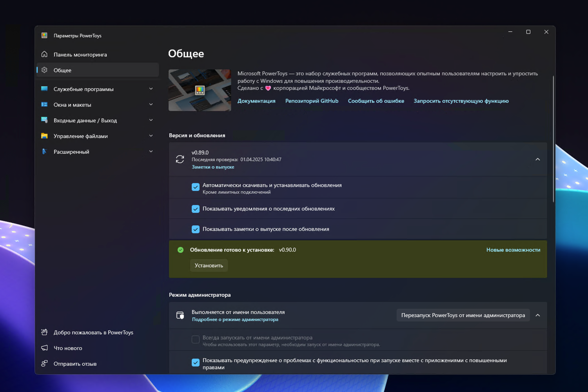Click the v0.89.0 version text
The height and width of the screenshot is (392, 588).
point(200,152)
